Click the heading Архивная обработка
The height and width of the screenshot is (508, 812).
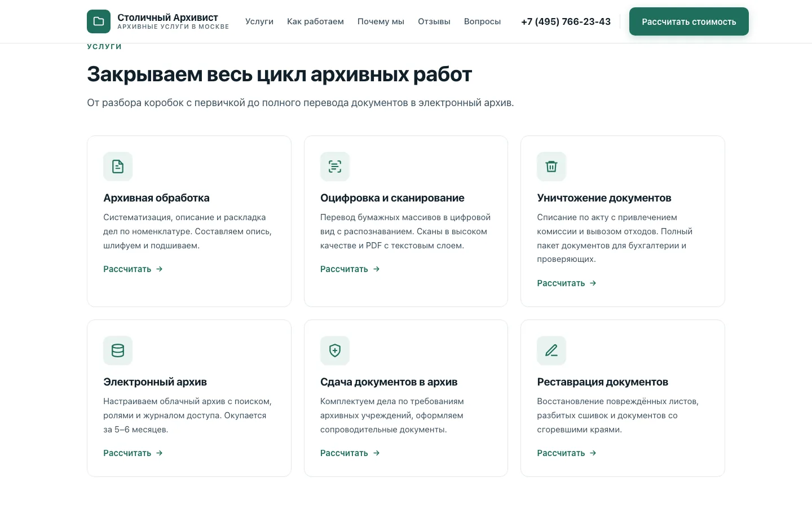tap(156, 198)
